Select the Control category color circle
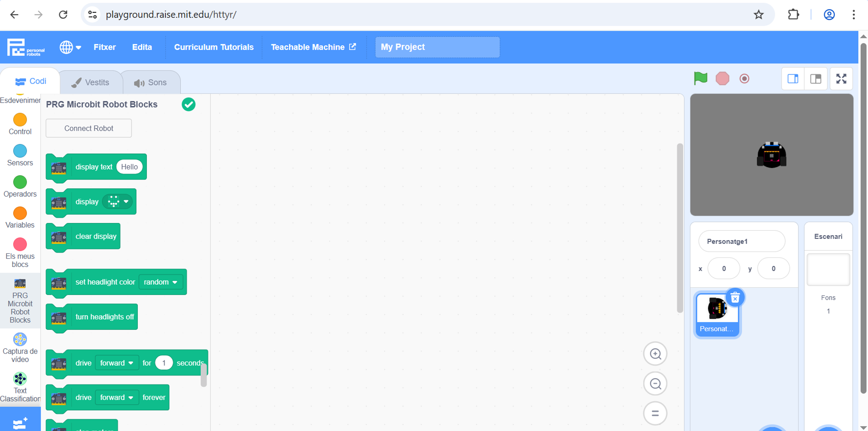868x431 pixels. 20,120
